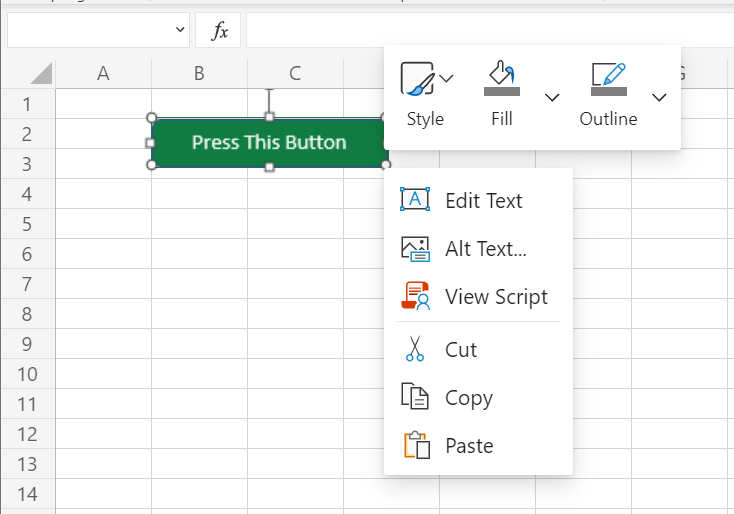Select the column A header

click(103, 73)
